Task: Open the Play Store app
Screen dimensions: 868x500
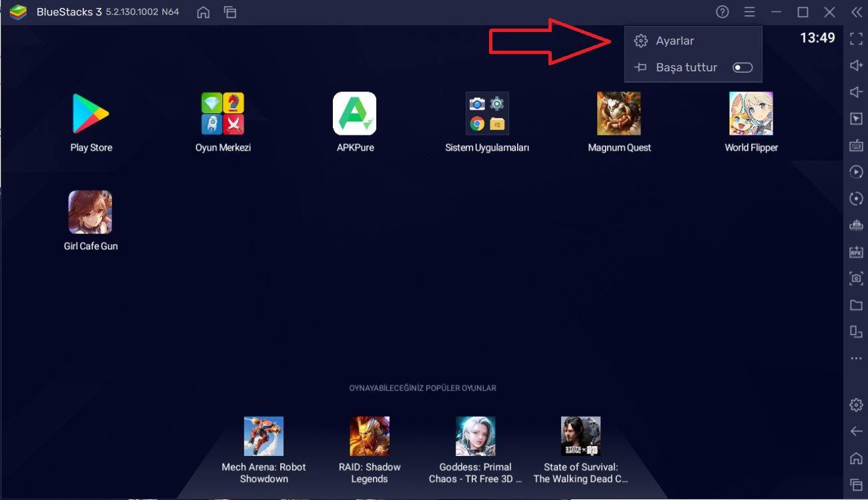Action: pos(91,114)
